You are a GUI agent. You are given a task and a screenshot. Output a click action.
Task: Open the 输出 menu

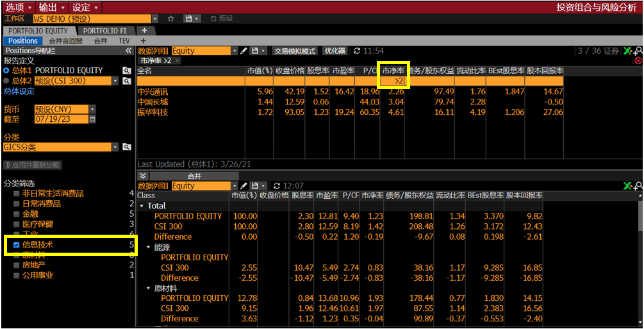(x=51, y=7)
